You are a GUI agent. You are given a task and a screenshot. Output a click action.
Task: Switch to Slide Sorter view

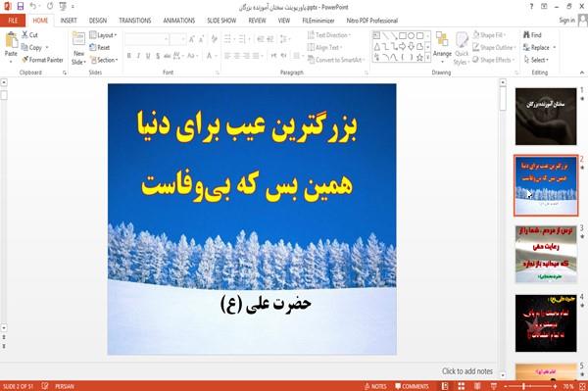tap(461, 386)
